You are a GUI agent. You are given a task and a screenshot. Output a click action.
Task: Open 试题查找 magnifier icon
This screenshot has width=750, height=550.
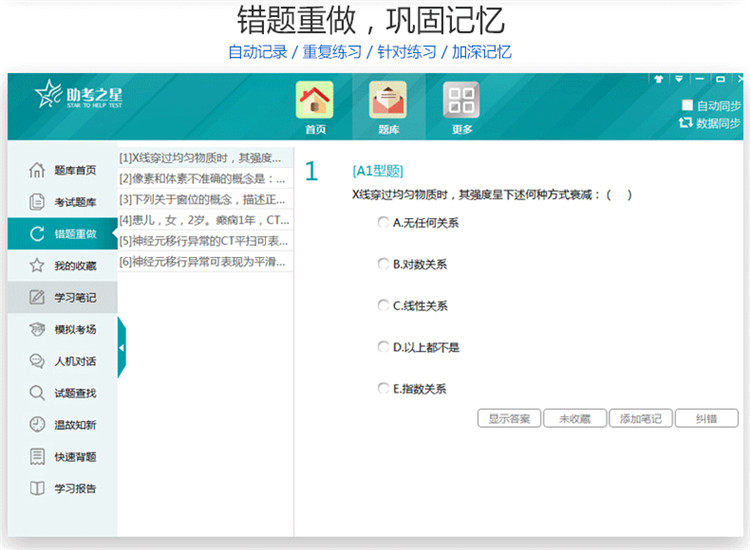(37, 393)
